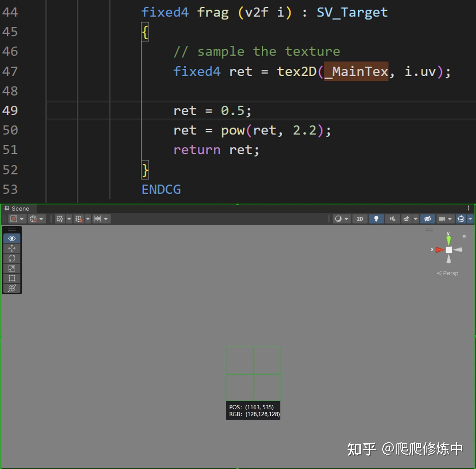The height and width of the screenshot is (469, 476).
Task: Click the grid visibility icon
Action: click(x=60, y=219)
